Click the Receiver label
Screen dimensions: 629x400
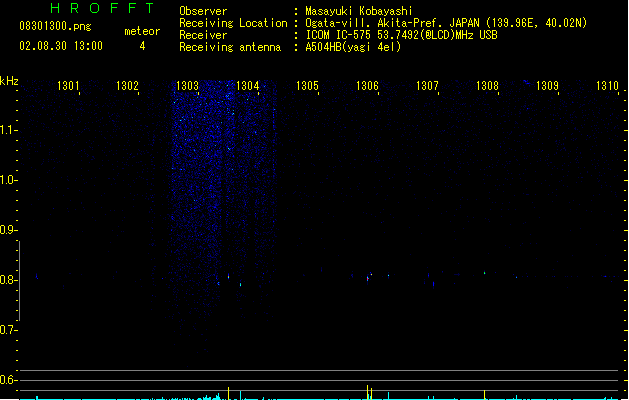tap(203, 35)
